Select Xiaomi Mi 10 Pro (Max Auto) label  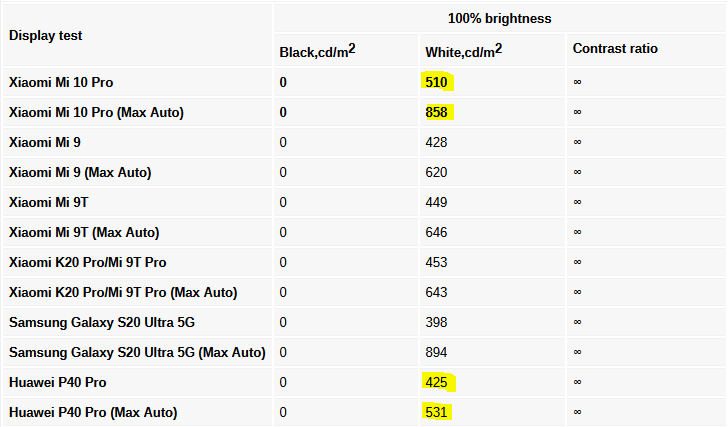[x=96, y=112]
